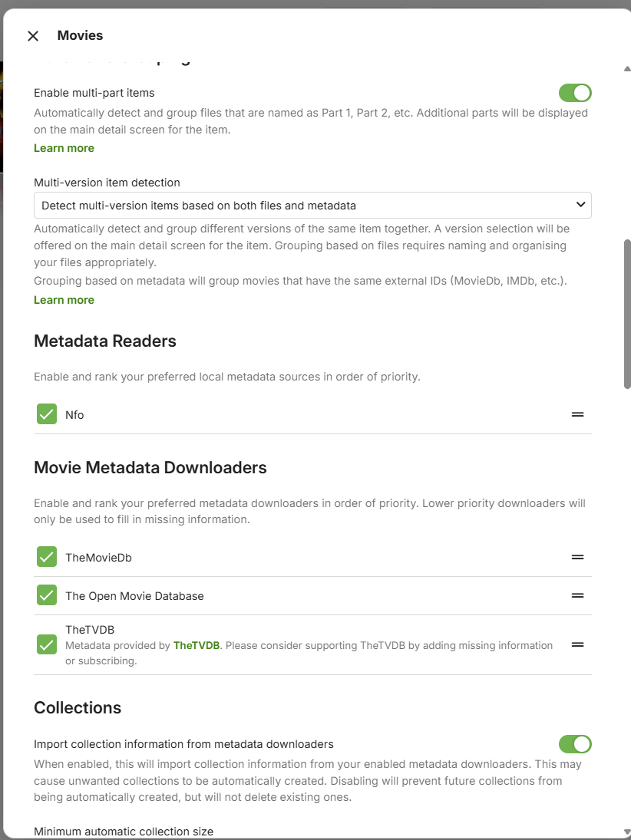The height and width of the screenshot is (840, 631).
Task: Click Learn more under multi-part items
Action: [64, 148]
